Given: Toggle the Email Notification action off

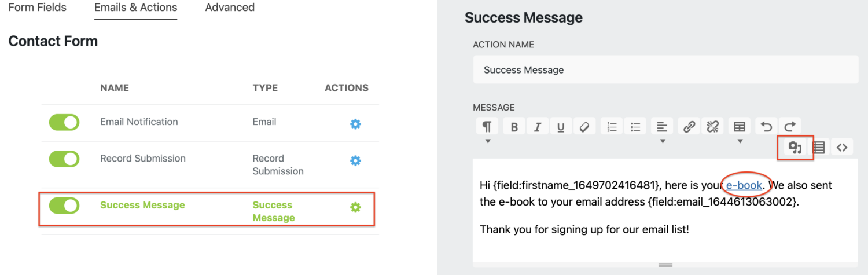Looking at the screenshot, I should [64, 122].
